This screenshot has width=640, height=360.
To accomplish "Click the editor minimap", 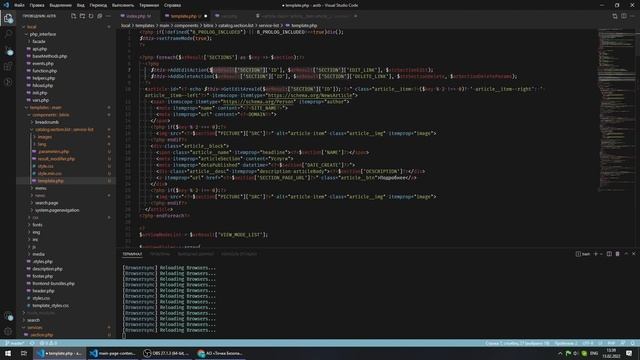I will (616, 110).
